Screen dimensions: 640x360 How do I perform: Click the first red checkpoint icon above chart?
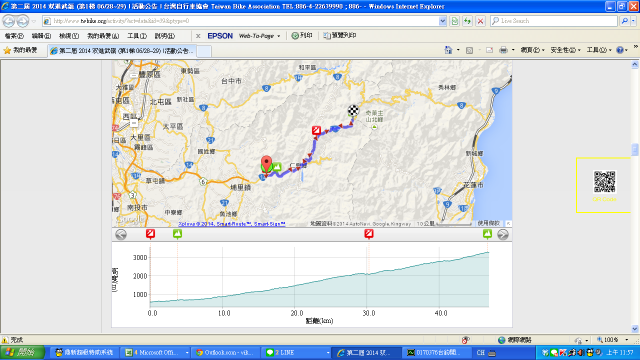(x=150, y=234)
